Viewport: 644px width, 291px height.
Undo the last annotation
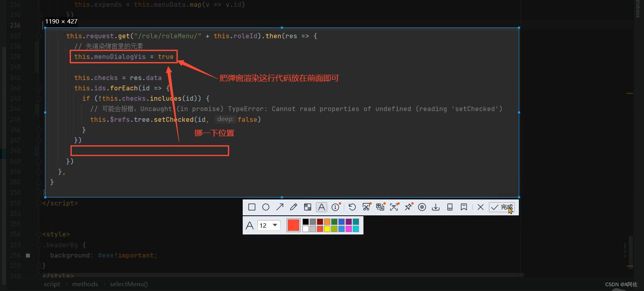pos(352,207)
